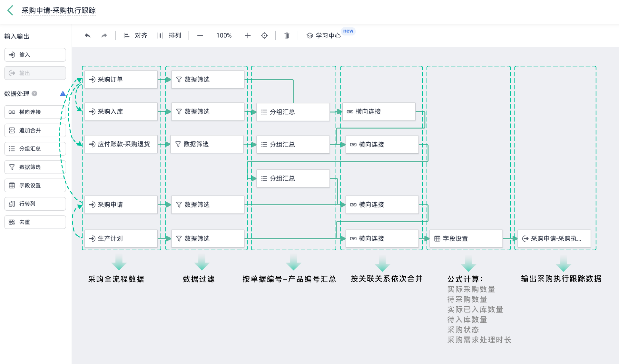Screen dimensions: 619x364
Task: Select the 去重 sidebar component
Action: [35, 222]
